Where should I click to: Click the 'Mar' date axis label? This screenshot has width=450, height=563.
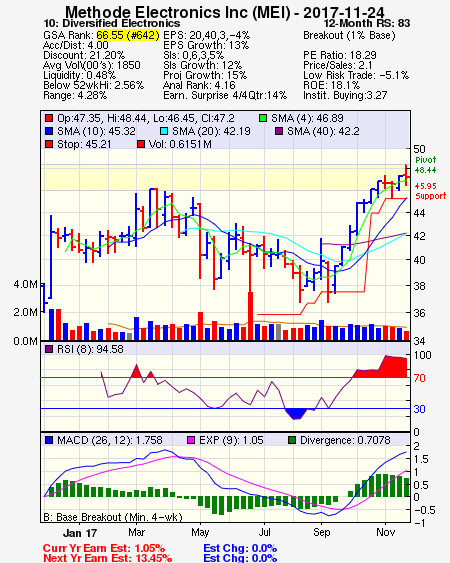click(x=136, y=532)
